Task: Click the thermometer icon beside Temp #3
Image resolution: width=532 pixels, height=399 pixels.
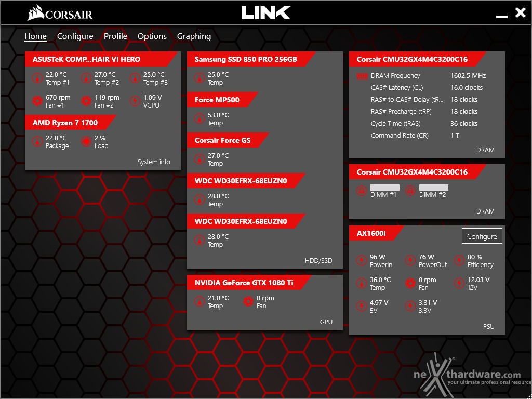Action: pyautogui.click(x=135, y=78)
